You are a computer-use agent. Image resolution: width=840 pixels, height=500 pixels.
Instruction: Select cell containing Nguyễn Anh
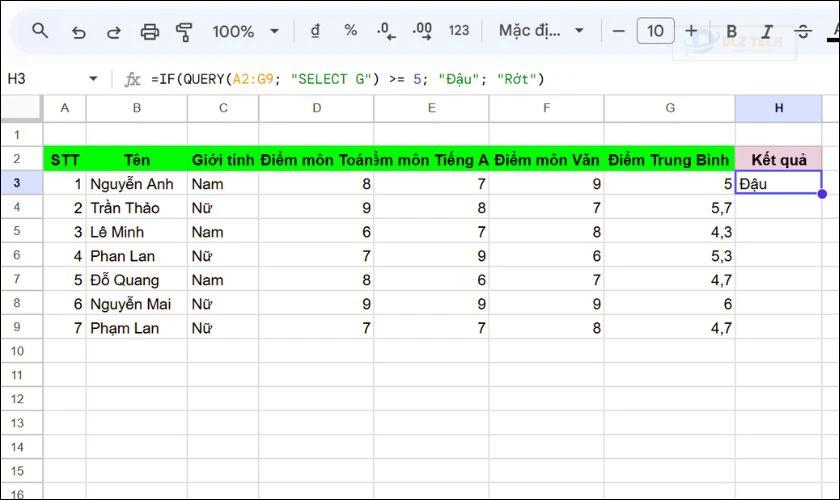pos(137,184)
